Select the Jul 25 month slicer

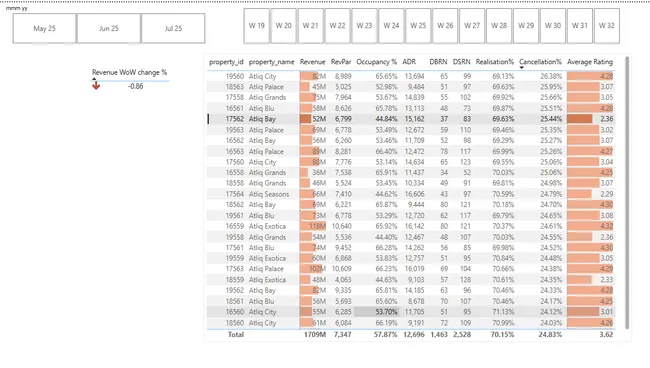point(173,28)
